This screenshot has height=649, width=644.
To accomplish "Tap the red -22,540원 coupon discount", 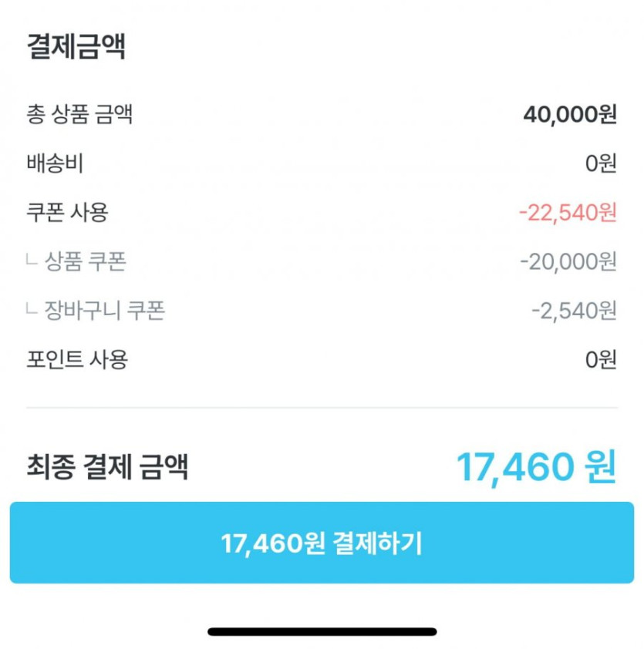I will 568,212.
